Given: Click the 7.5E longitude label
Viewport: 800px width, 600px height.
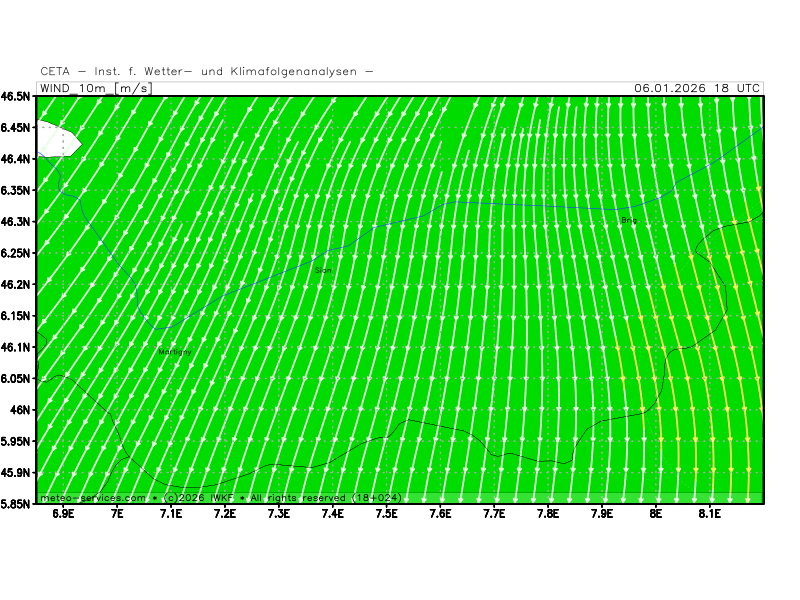Looking at the screenshot, I should tap(386, 515).
